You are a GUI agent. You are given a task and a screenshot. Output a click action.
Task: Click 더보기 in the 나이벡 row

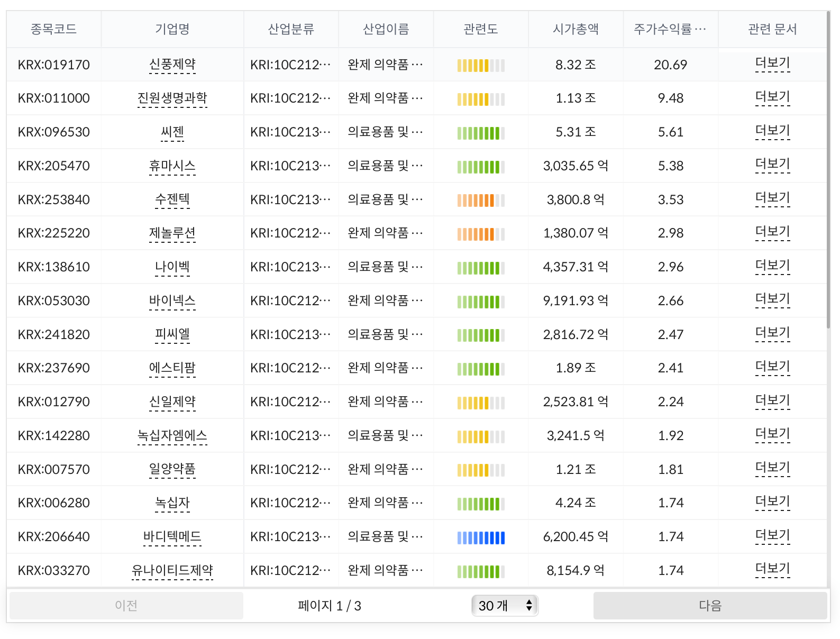[x=772, y=266]
